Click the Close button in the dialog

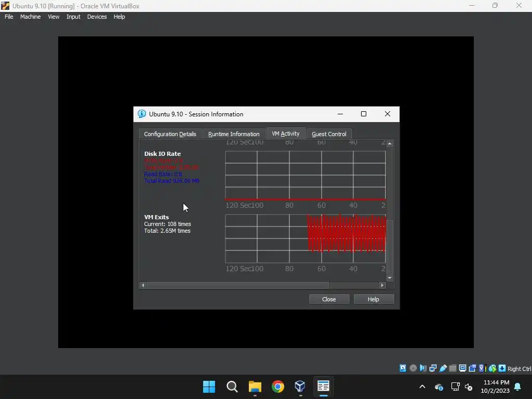[x=329, y=299]
